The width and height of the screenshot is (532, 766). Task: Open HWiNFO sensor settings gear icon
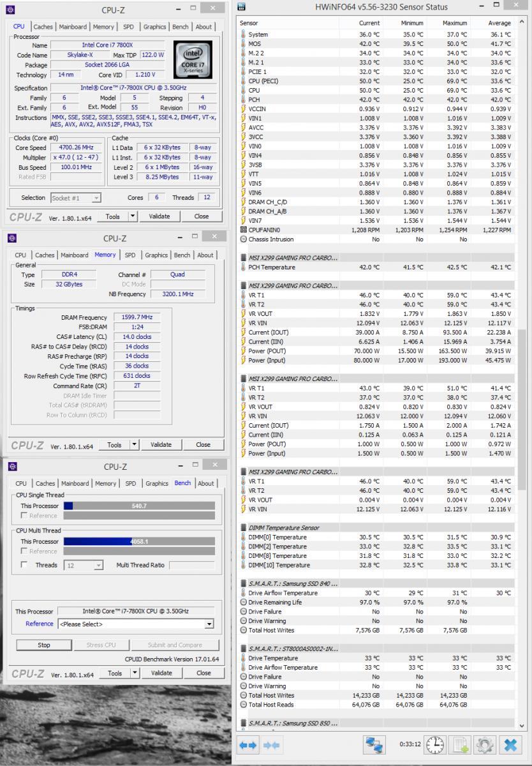coord(484,745)
